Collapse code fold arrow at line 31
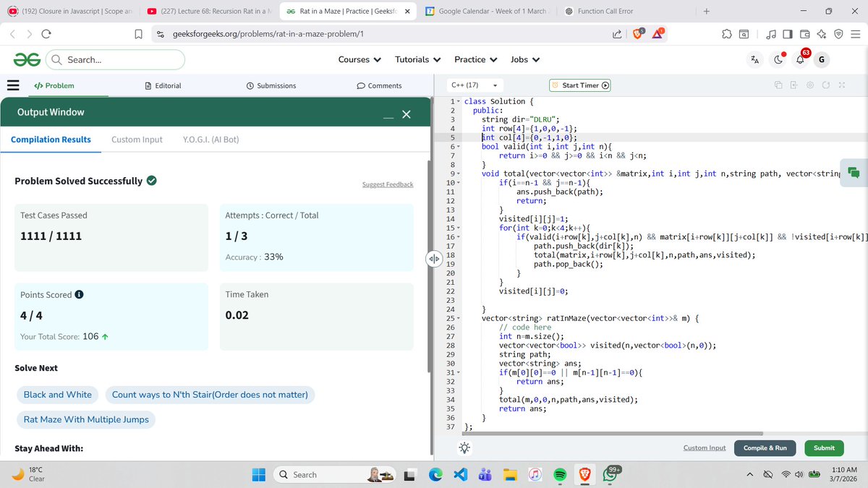The height and width of the screenshot is (488, 868). coord(458,372)
